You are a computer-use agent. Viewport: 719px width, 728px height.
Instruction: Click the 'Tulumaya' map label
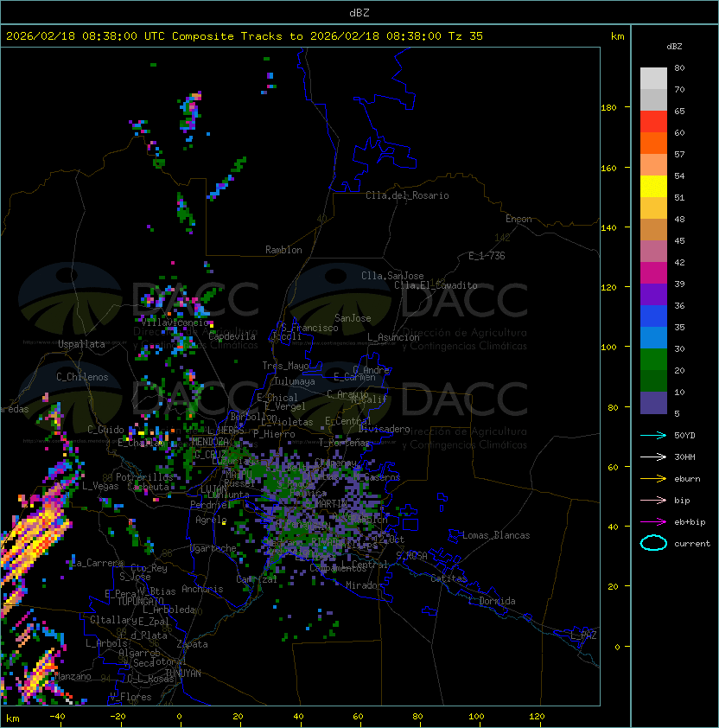tap(295, 381)
